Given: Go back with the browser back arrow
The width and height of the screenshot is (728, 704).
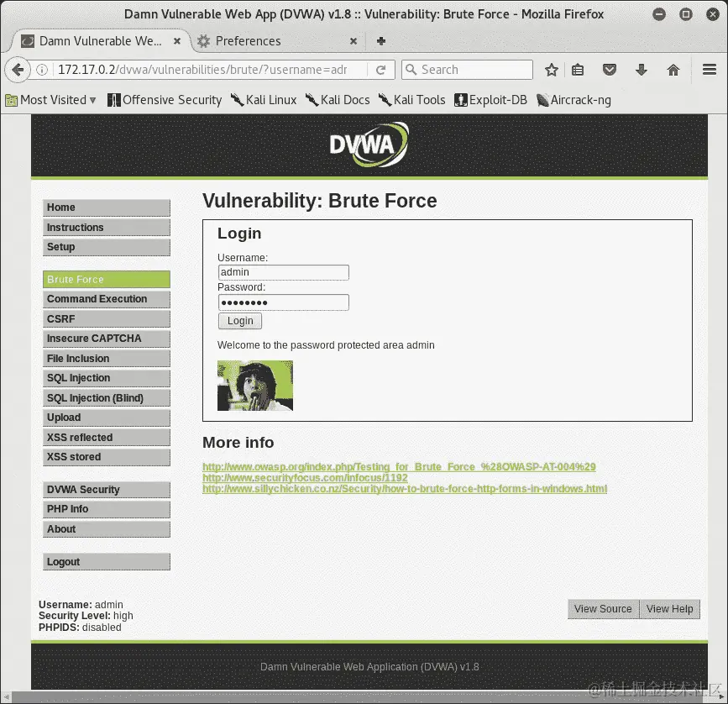Looking at the screenshot, I should click(17, 70).
